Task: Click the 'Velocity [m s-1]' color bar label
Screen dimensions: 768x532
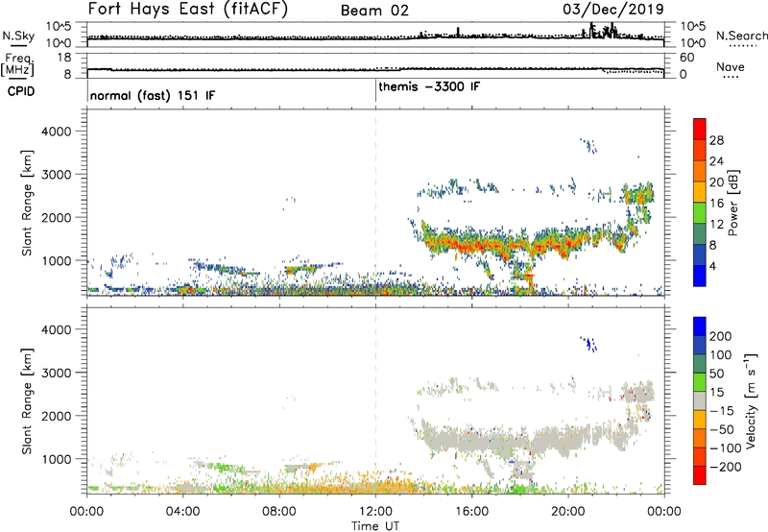Action: (x=751, y=400)
